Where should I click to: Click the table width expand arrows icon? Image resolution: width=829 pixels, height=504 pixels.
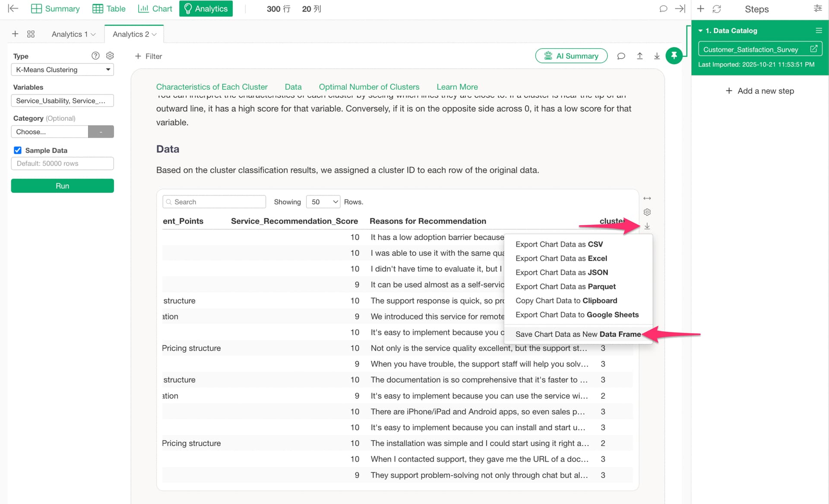coord(647,198)
